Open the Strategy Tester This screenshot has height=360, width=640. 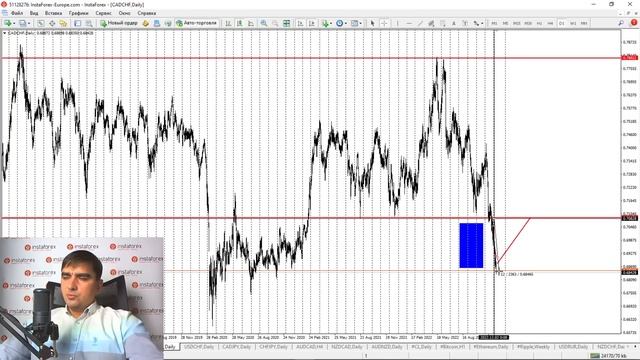coord(89,23)
